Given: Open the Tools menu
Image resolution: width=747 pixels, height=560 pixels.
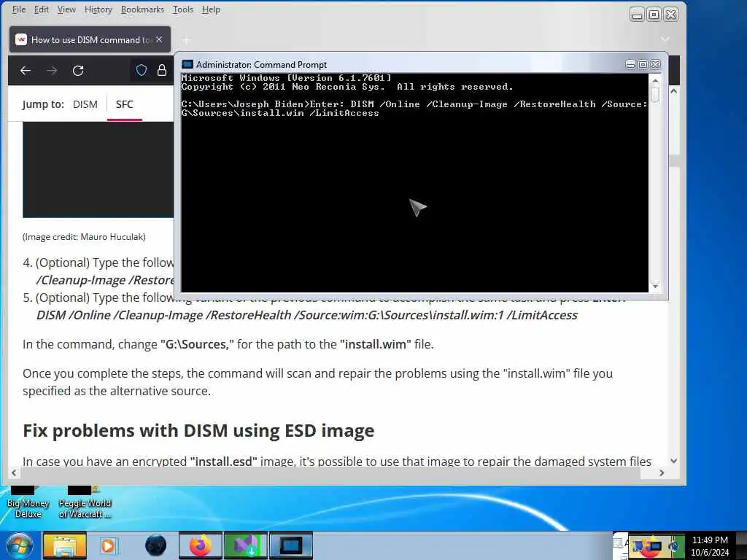Looking at the screenshot, I should [183, 9].
